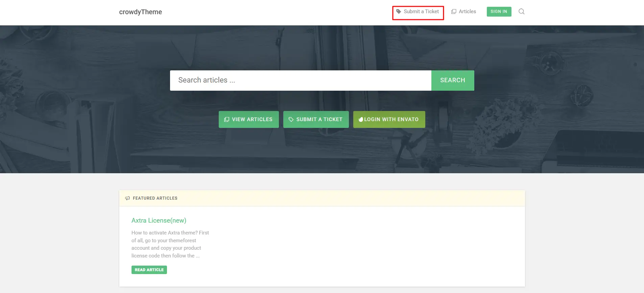Click the magnifier search icon in header
This screenshot has height=293, width=644.
click(522, 12)
